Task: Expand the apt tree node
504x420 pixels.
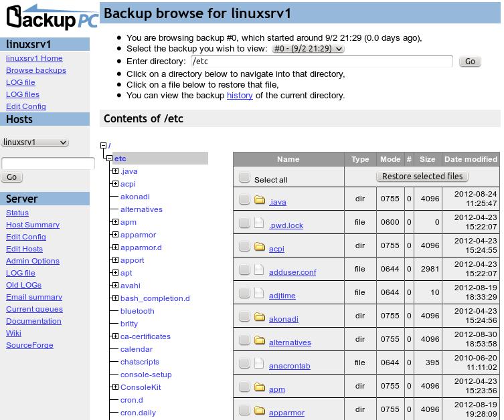Action: pos(115,273)
